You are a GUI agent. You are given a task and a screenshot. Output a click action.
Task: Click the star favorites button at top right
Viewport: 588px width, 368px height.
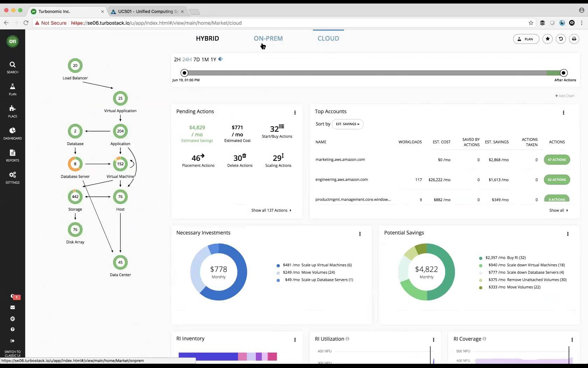[x=548, y=39]
